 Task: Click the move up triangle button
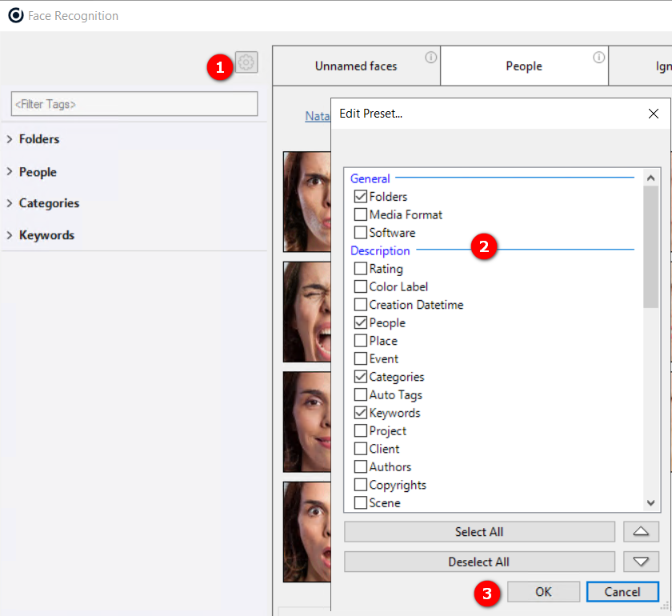[x=640, y=531]
